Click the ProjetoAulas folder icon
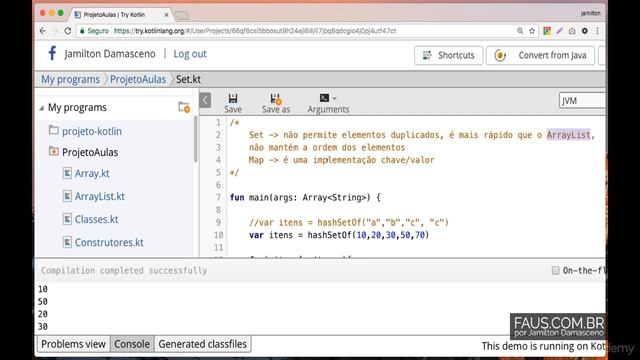640x360 pixels. point(53,151)
